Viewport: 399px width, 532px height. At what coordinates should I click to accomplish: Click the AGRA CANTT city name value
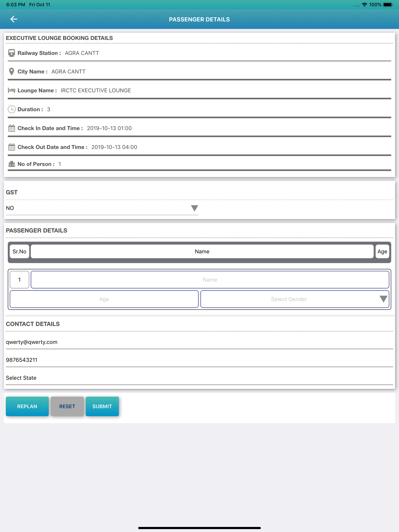pyautogui.click(x=68, y=72)
